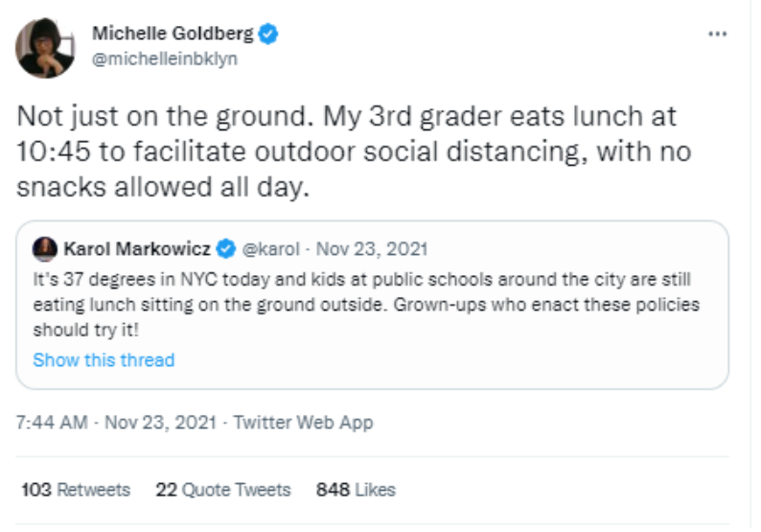View the 22 Quote Tweets list
This screenshot has height=532, width=761.
point(222,490)
